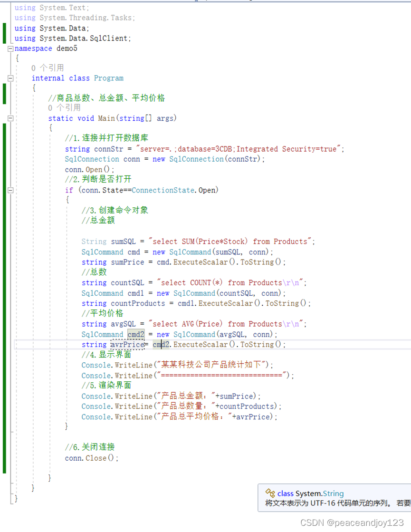Click the connStr connection string literal
Image resolution: width=411 pixels, height=532 pixels.
[x=238, y=149]
